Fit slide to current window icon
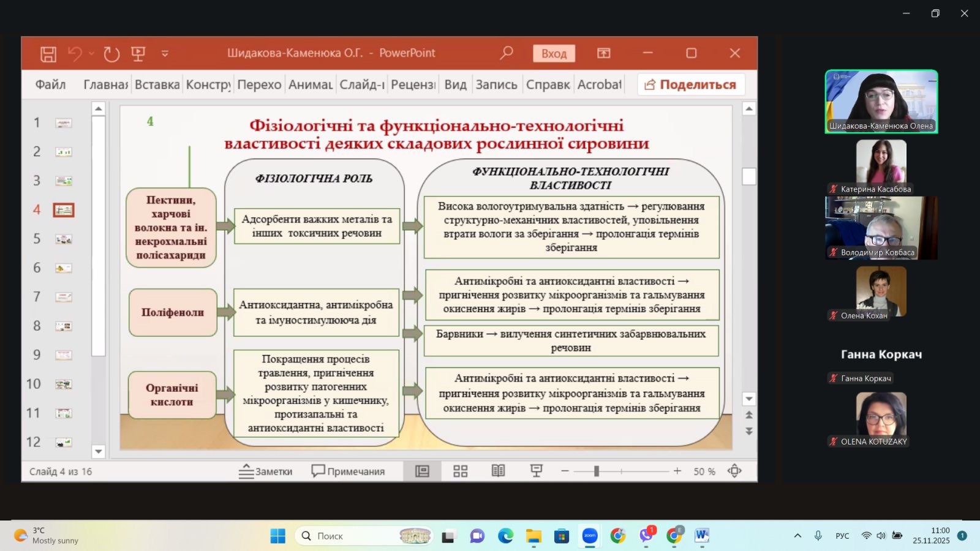The image size is (980, 551). [734, 471]
